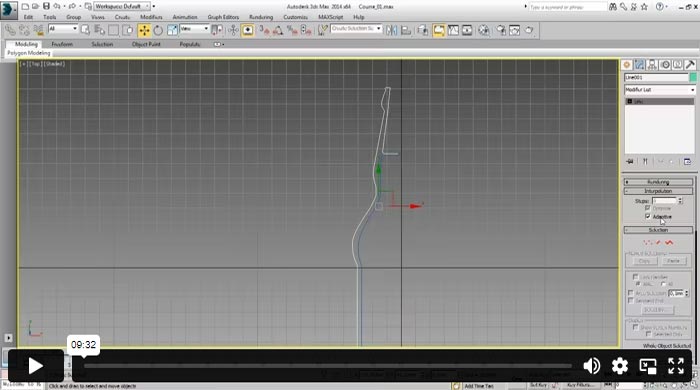Toggle the Spinner Snap icon
Screen dimensions: 700x390
(306, 30)
